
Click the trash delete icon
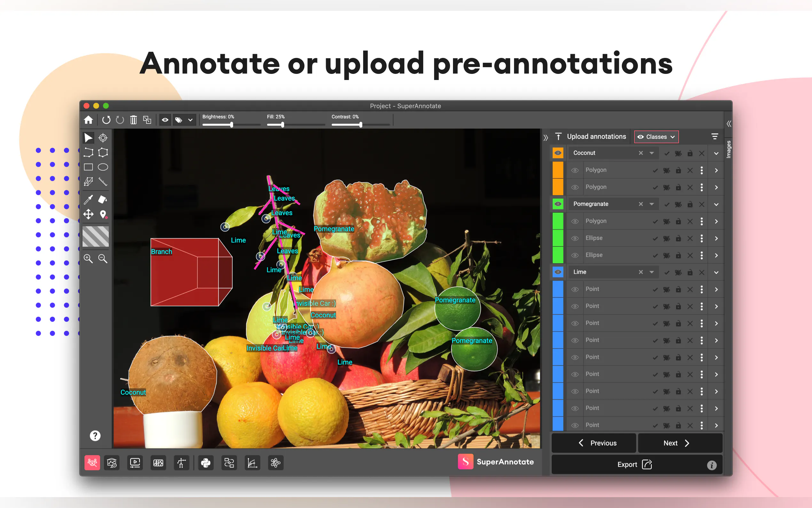click(134, 120)
